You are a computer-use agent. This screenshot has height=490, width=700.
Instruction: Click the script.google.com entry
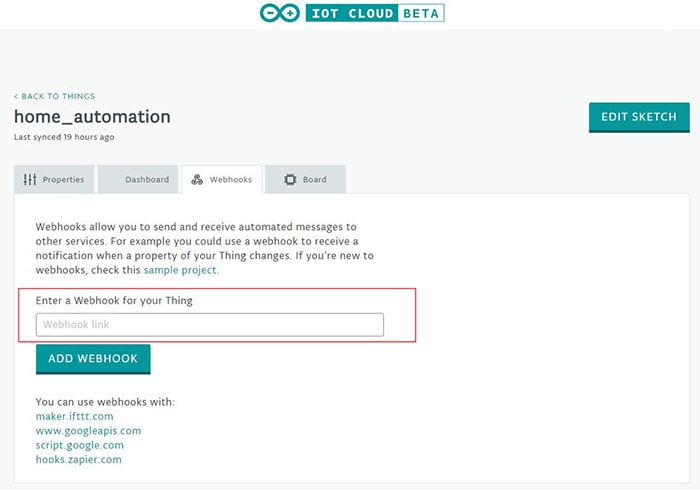[x=80, y=445]
